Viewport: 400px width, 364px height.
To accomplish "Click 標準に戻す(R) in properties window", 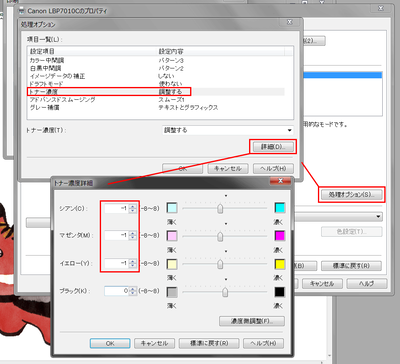I will (352, 266).
